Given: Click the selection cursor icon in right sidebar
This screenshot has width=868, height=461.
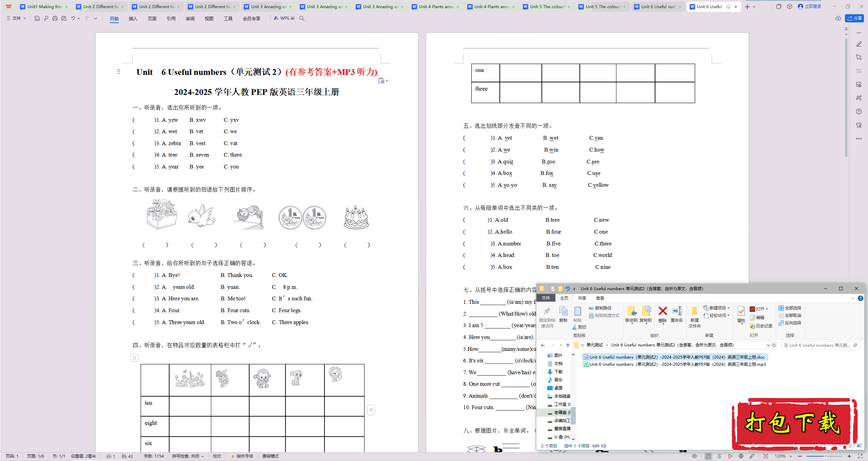Looking at the screenshot, I should click(859, 57).
